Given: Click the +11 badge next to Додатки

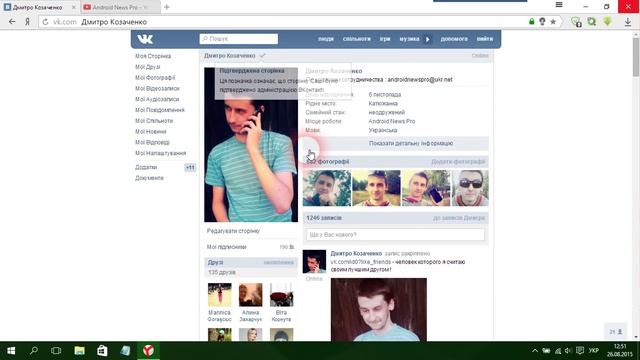Looking at the screenshot, I should point(190,167).
